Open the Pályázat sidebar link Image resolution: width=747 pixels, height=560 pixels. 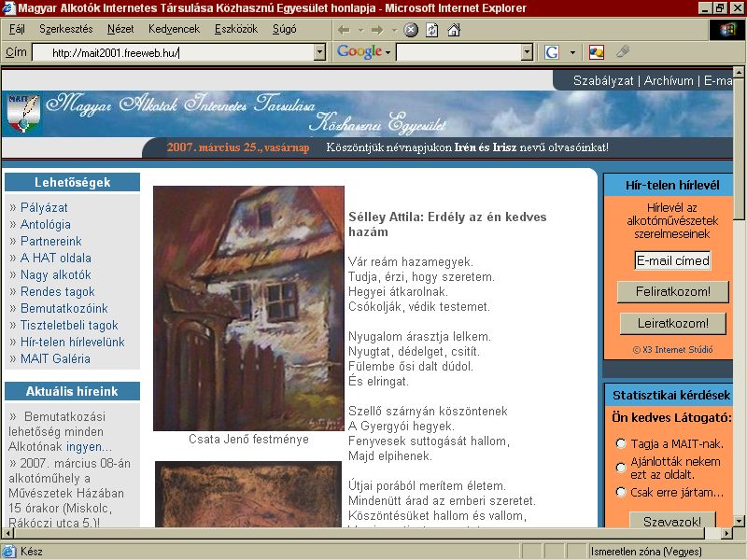[44, 207]
